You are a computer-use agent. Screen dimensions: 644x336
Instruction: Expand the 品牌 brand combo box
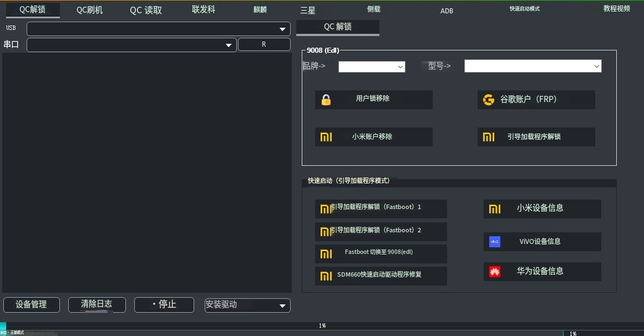[372, 67]
